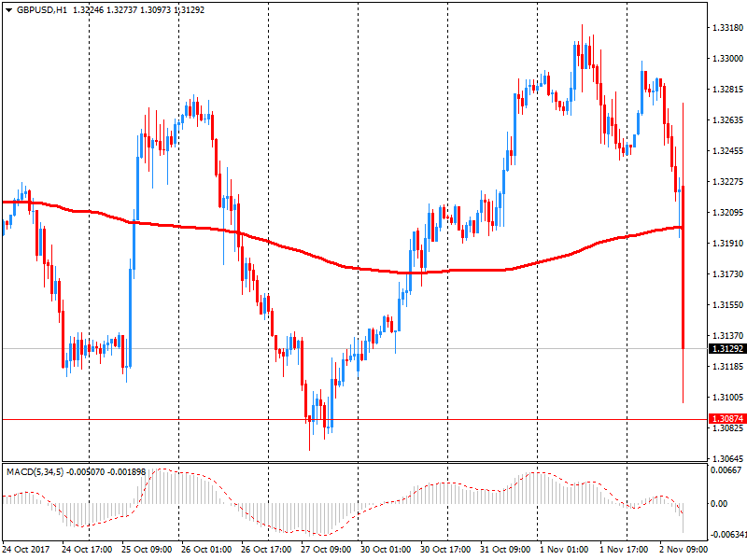Select the horizontal red line at 1.30874
747x560 pixels.
355,419
